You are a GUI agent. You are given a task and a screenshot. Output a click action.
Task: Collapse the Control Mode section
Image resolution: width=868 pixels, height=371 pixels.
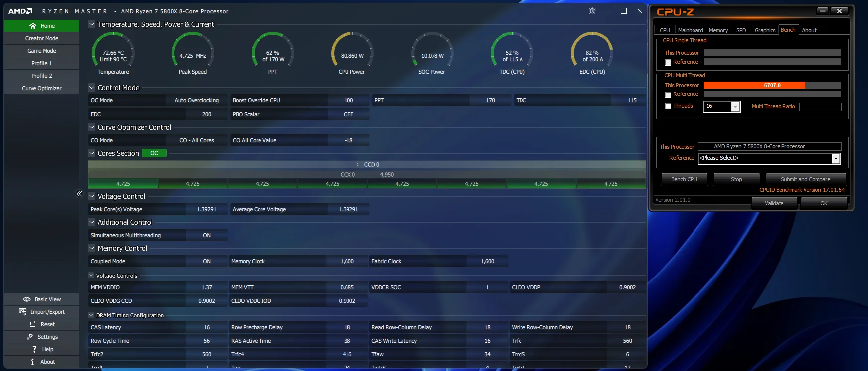[92, 87]
